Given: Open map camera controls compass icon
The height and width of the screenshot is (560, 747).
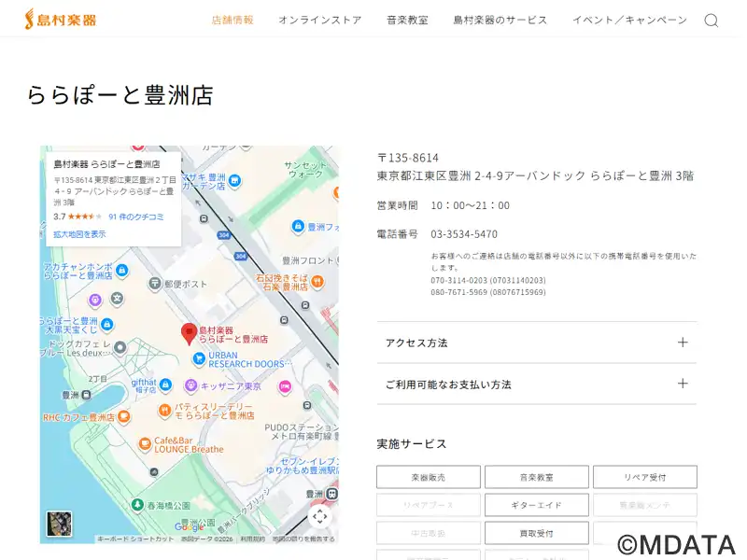Looking at the screenshot, I should (320, 516).
